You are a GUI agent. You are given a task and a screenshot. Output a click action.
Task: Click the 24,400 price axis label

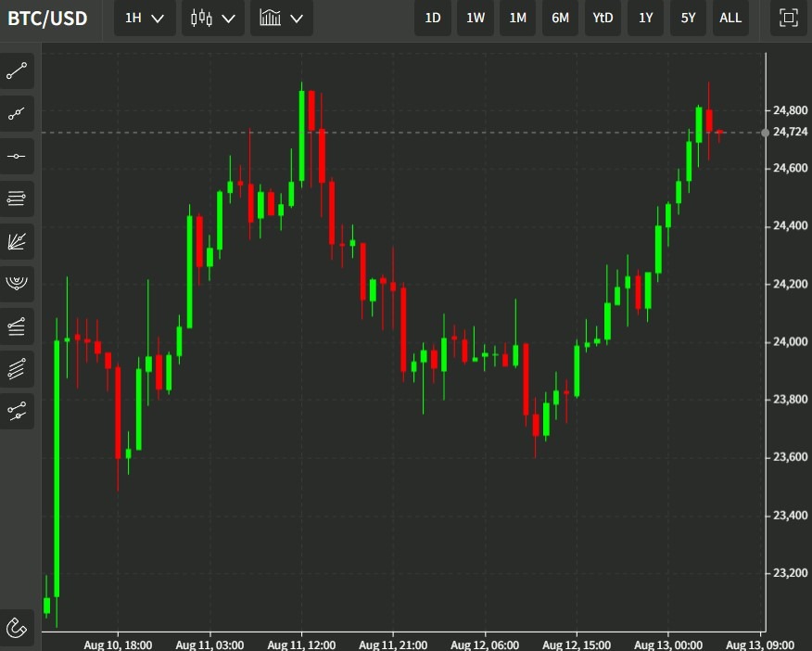pyautogui.click(x=790, y=225)
